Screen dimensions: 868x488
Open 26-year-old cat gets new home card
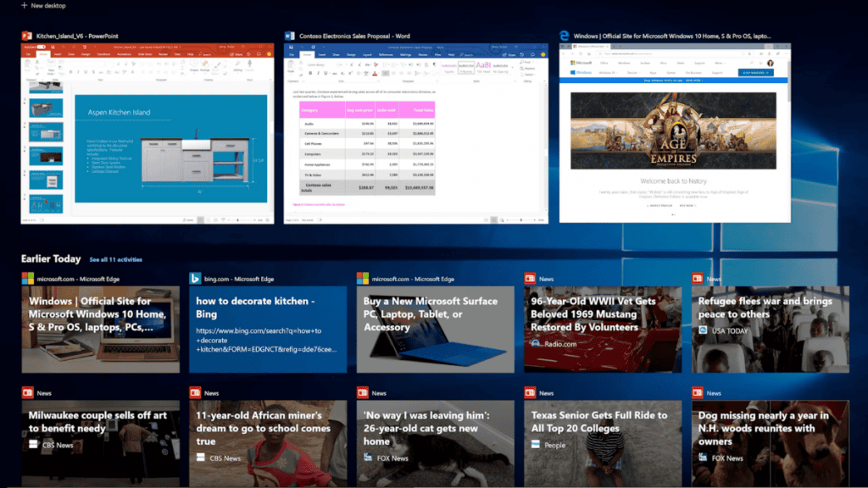coord(436,444)
